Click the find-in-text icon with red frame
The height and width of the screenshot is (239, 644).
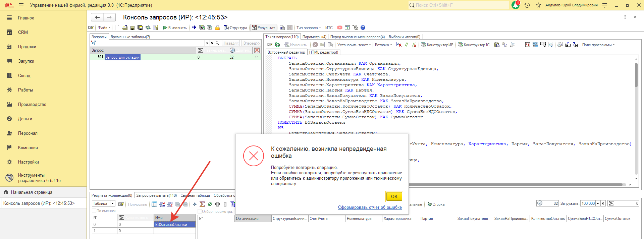pyautogui.click(x=528, y=45)
